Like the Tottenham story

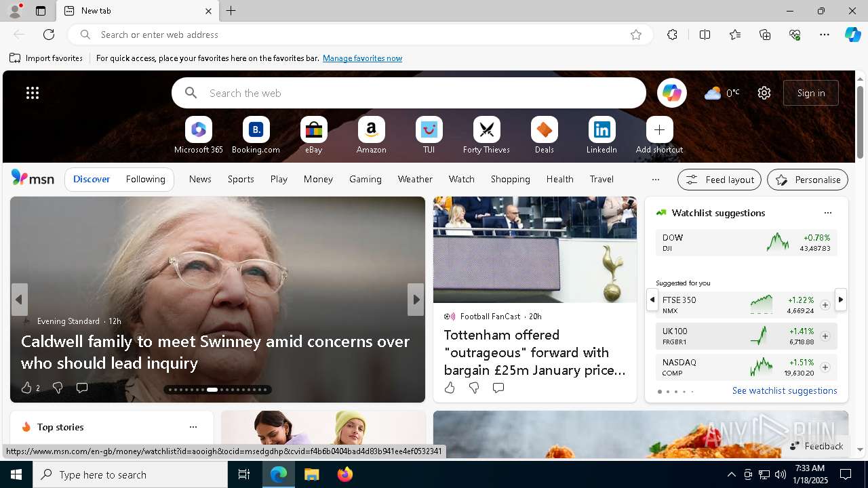[x=450, y=388]
